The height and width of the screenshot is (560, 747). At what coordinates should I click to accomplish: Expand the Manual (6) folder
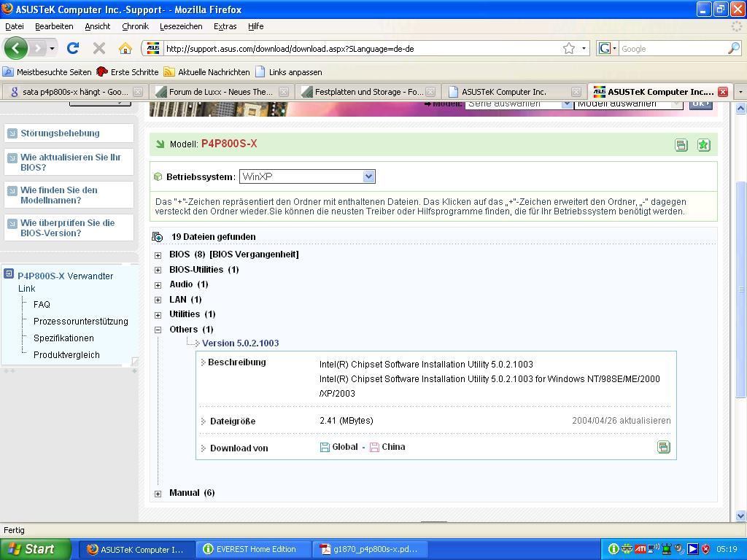point(158,494)
